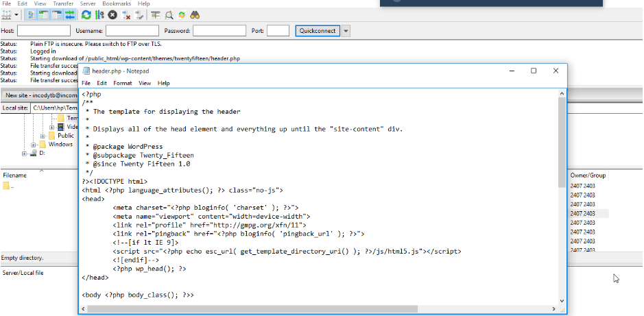Screen dimensions: 644x316
Task: Click 'Plain FTP is insecure' log message
Action: [96, 44]
